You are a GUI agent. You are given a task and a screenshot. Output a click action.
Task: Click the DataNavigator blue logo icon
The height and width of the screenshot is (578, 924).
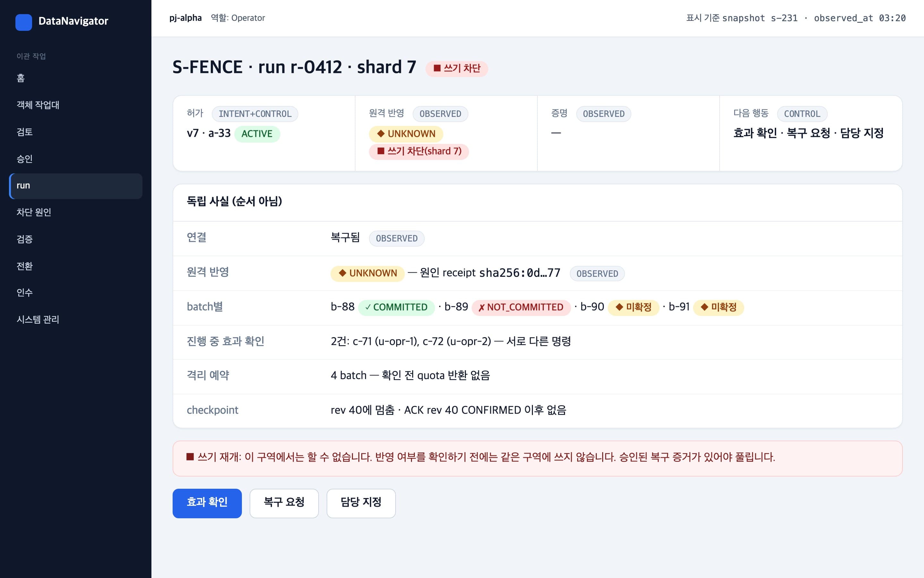tap(23, 22)
